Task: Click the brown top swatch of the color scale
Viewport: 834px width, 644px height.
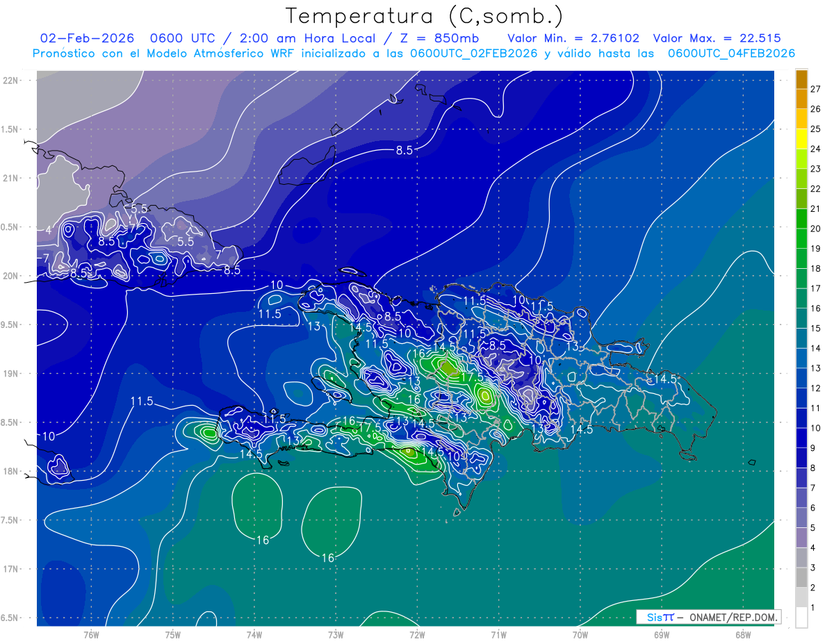Action: pos(801,80)
